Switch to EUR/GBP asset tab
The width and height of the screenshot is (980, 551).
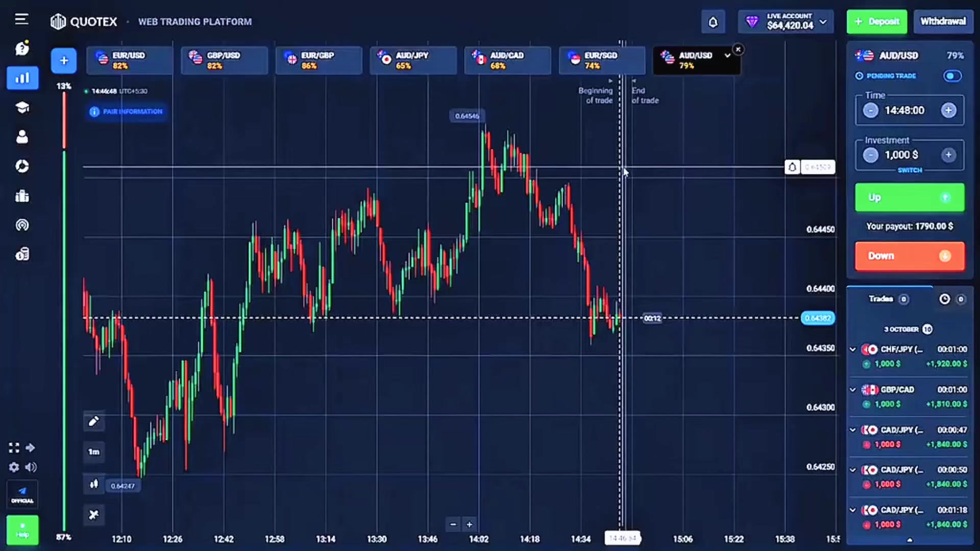coord(318,61)
